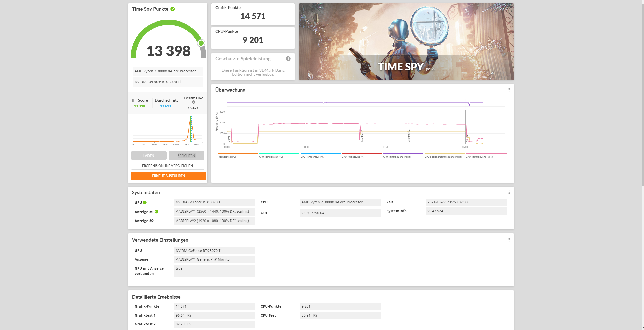Click the Time Spy banner image
The width and height of the screenshot is (644, 330).
point(406,42)
